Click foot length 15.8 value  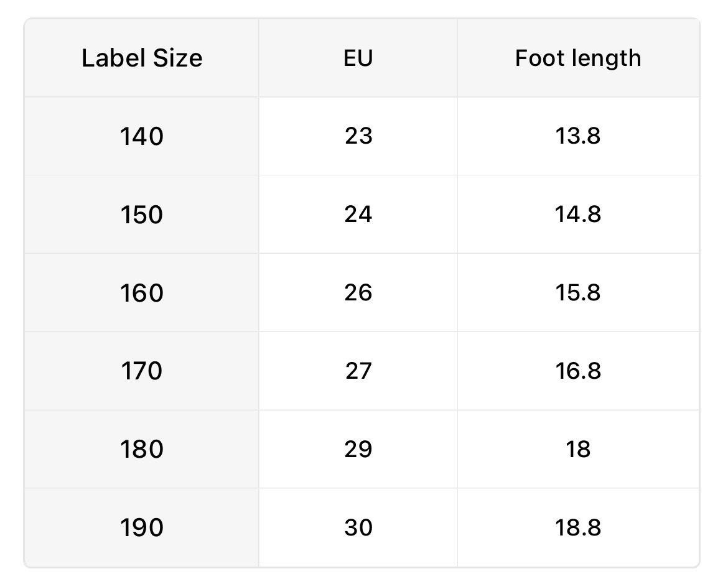[578, 292]
